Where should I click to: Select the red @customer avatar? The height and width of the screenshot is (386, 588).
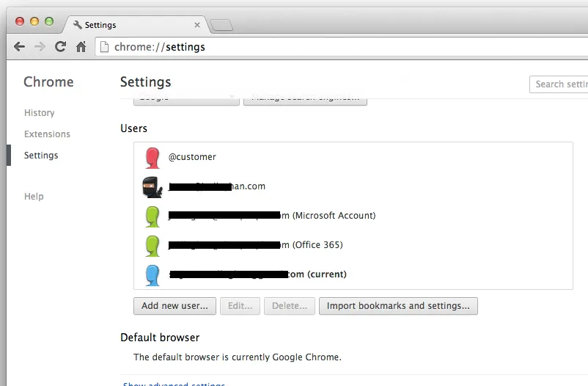pyautogui.click(x=152, y=158)
